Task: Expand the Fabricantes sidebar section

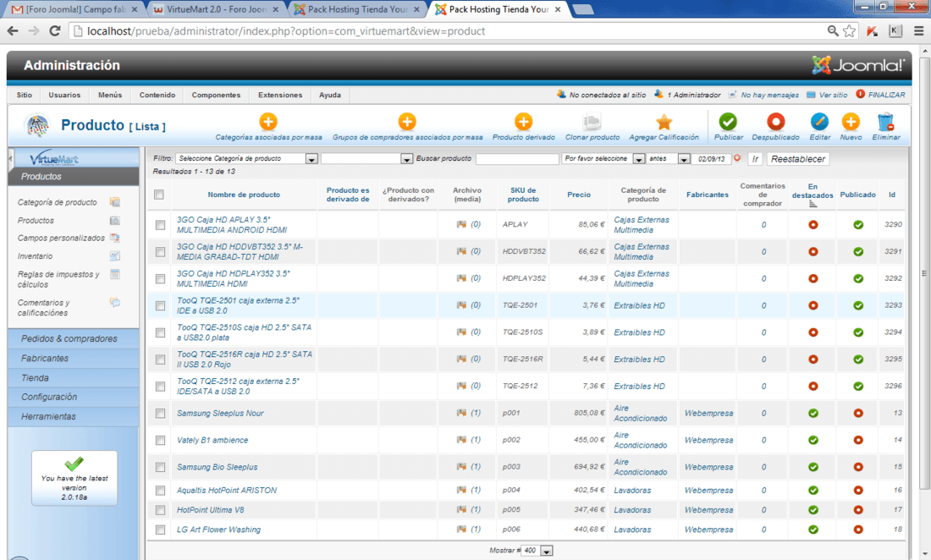Action: click(x=74, y=359)
